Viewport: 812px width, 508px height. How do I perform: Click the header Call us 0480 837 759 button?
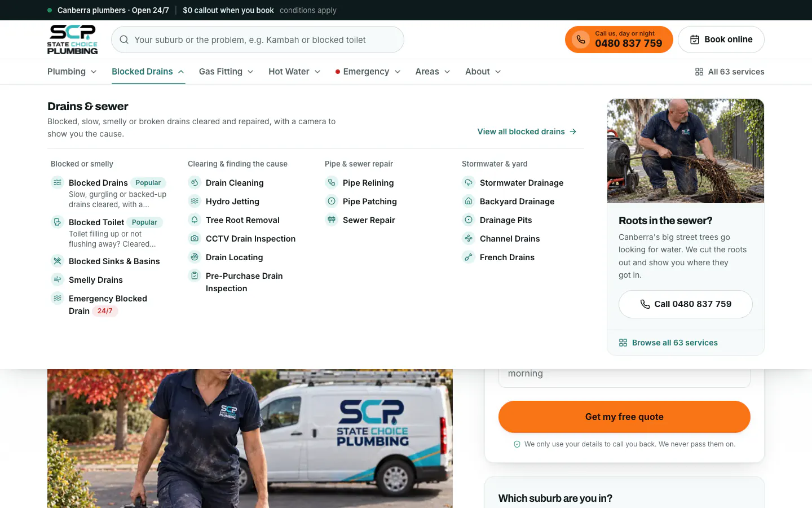(x=619, y=40)
